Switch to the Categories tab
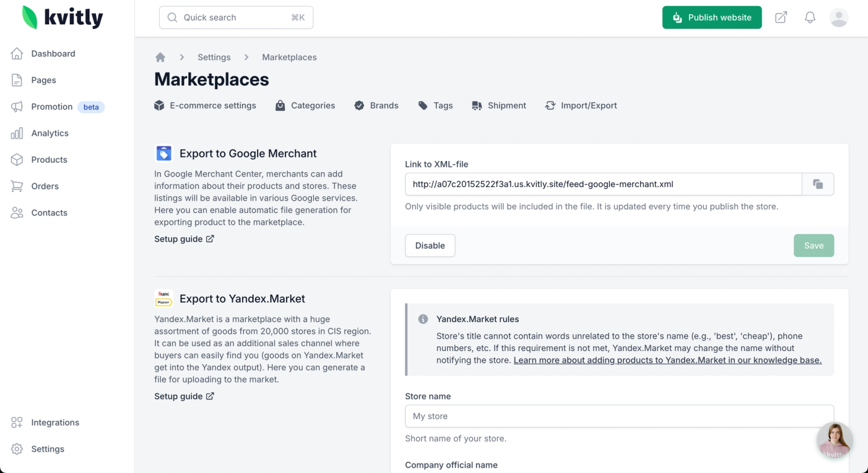Viewport: 868px width, 473px height. pyautogui.click(x=306, y=105)
